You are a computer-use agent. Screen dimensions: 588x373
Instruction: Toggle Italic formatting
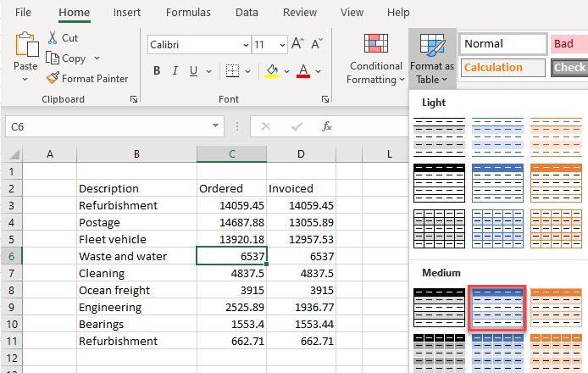180,70
